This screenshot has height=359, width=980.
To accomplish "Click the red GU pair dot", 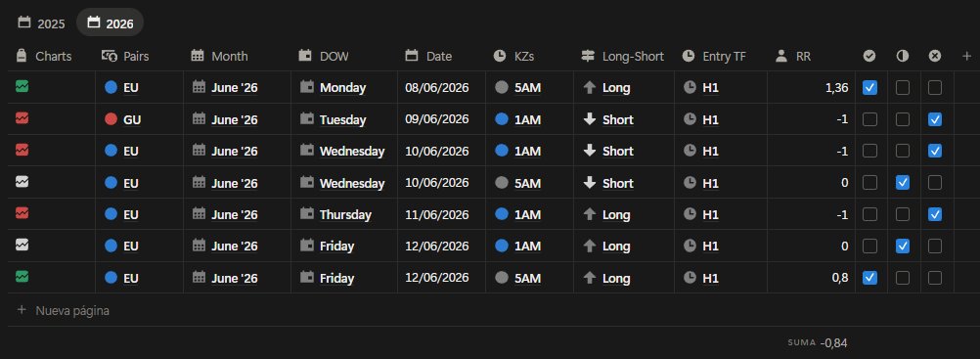I will pos(111,118).
